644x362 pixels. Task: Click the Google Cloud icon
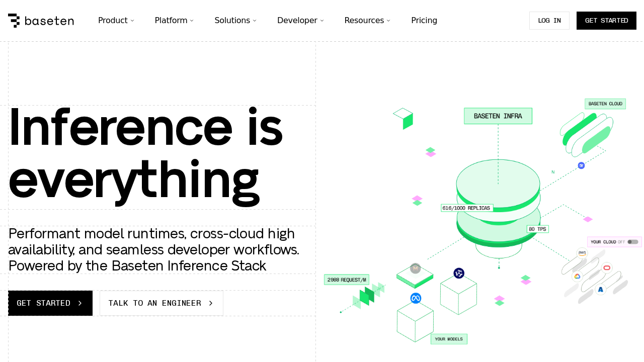(x=577, y=276)
